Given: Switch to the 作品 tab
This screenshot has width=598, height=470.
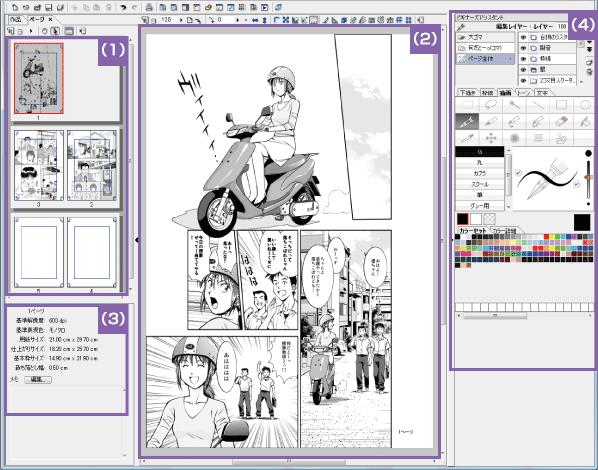Looking at the screenshot, I should click(16, 19).
